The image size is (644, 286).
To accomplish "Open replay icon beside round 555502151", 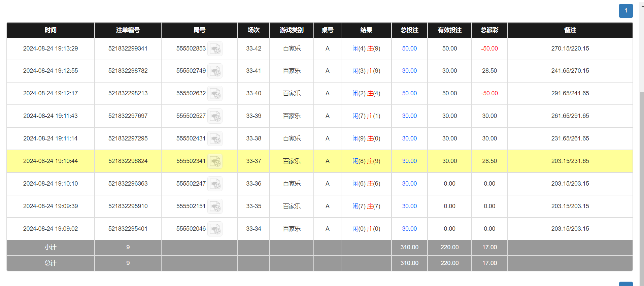I will (x=215, y=206).
